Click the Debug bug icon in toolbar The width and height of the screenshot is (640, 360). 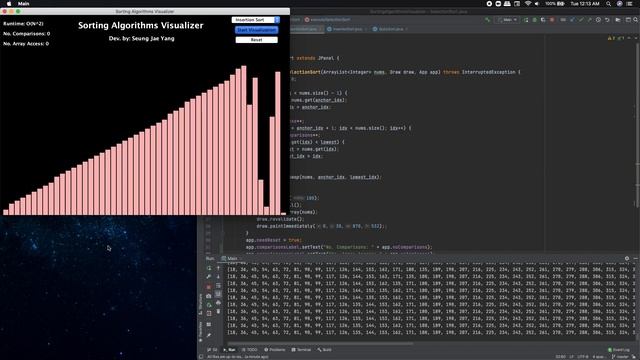[x=535, y=20]
